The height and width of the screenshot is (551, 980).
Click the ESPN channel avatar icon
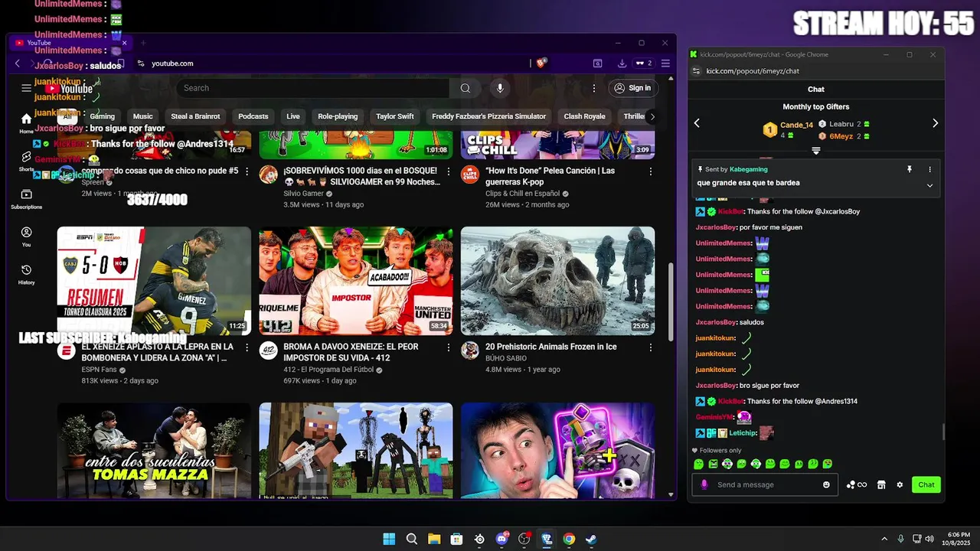coord(66,350)
